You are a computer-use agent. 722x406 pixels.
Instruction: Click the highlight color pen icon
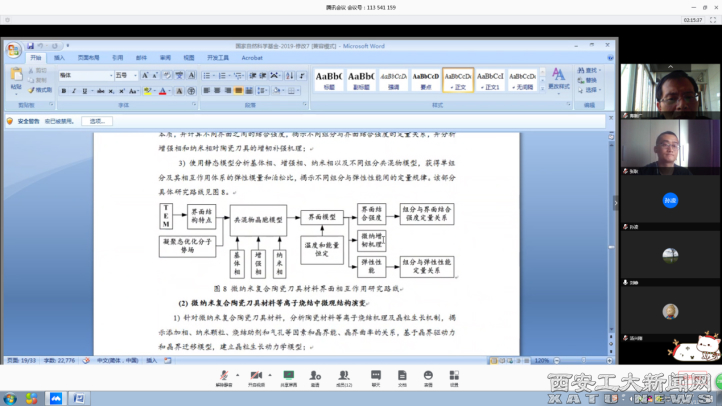tap(145, 91)
